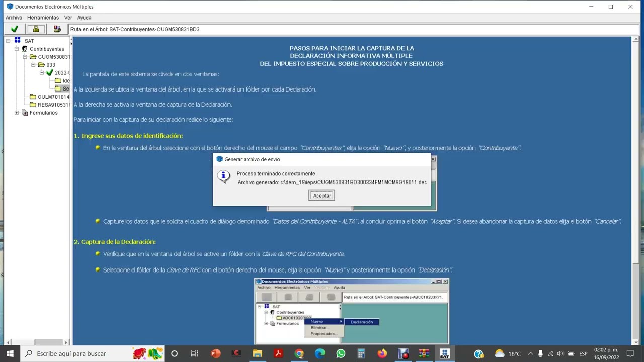644x362 pixels.
Task: Click the Formularios document icon in the tree
Action: (x=25, y=113)
